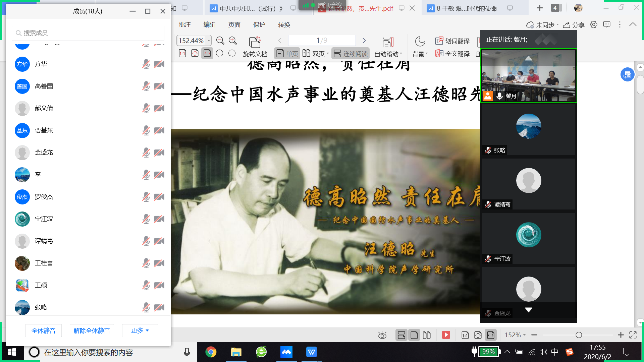Open the word translate tool
Screen dimensions: 644x362
tap(452, 41)
